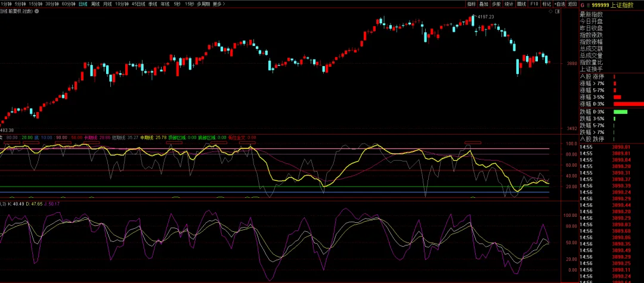Open the F10 company info button
This screenshot has width=644, height=283.
(534, 4)
